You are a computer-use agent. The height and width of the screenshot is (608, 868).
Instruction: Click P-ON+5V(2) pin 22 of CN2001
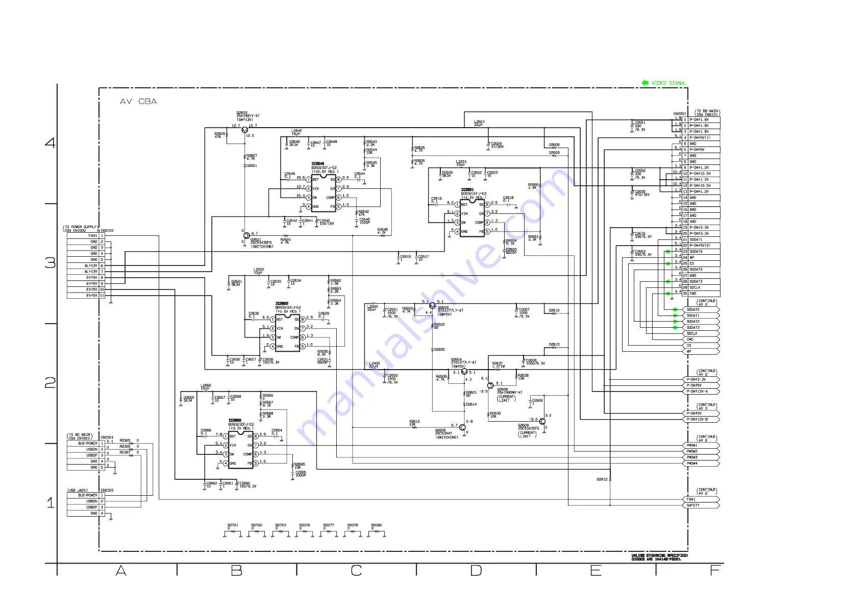tap(701, 246)
